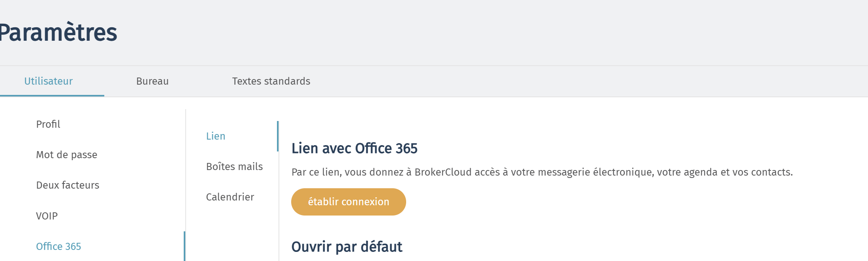Select the Textes standards tab
The image size is (868, 261).
click(x=271, y=81)
